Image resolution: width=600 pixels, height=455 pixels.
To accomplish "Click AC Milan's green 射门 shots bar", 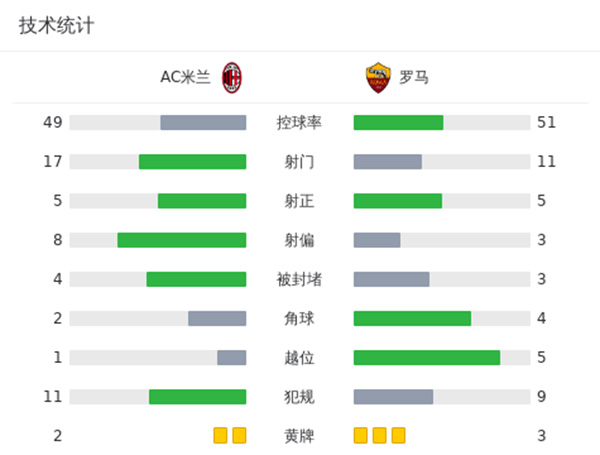I will pos(192,161).
